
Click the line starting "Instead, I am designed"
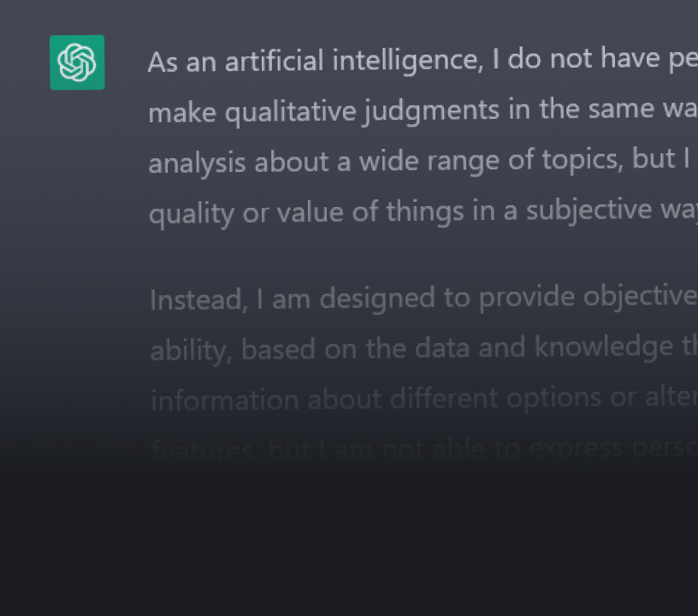click(423, 298)
